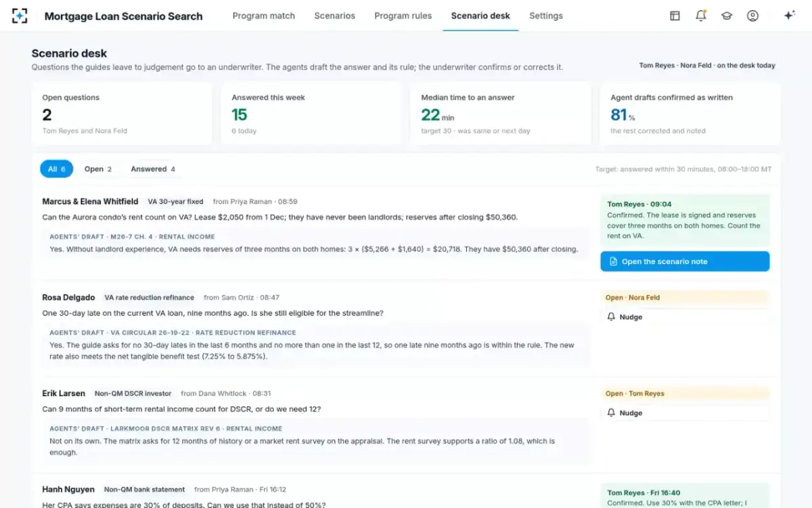812x508 pixels.
Task: Click Tom Reyes · Nora Feld on desk text
Action: [707, 66]
